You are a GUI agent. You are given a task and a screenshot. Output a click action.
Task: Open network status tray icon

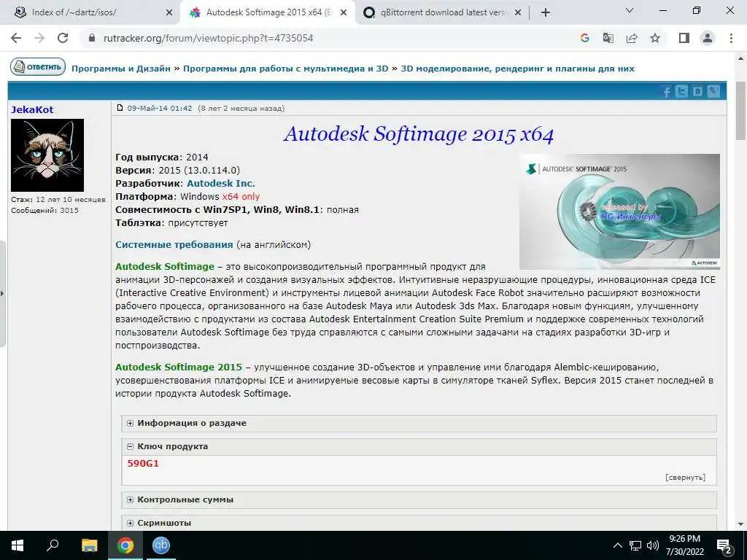635,545
